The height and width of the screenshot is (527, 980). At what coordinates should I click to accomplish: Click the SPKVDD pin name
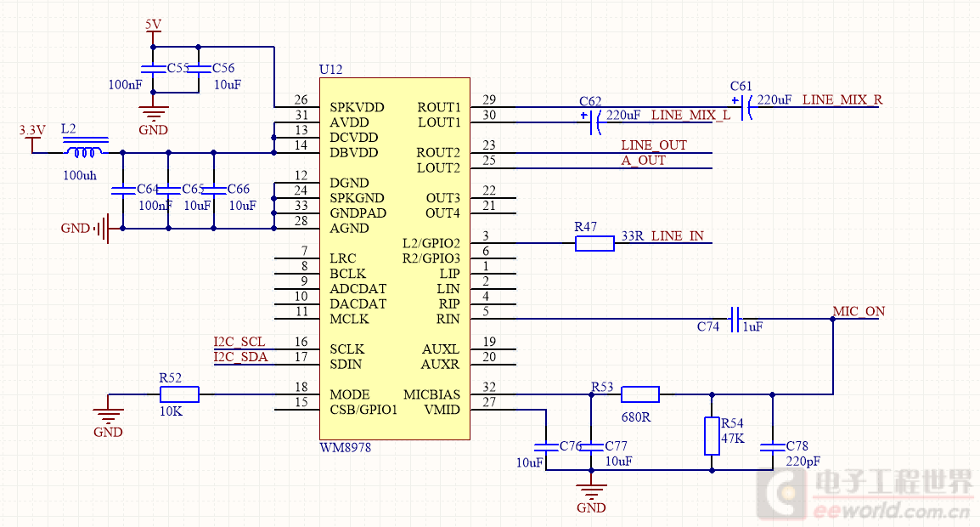(357, 108)
